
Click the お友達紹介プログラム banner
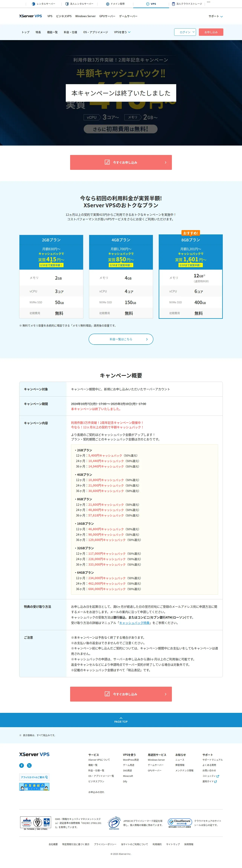click(34, 787)
